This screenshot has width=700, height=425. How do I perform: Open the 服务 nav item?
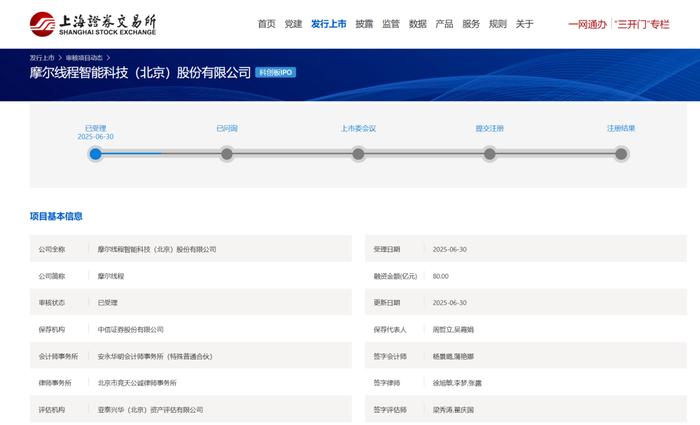(x=471, y=24)
